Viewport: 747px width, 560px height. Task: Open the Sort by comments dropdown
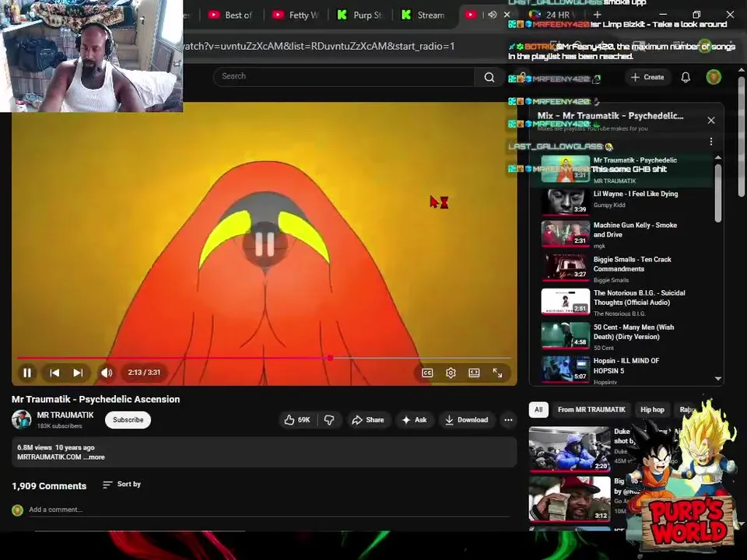tap(122, 485)
